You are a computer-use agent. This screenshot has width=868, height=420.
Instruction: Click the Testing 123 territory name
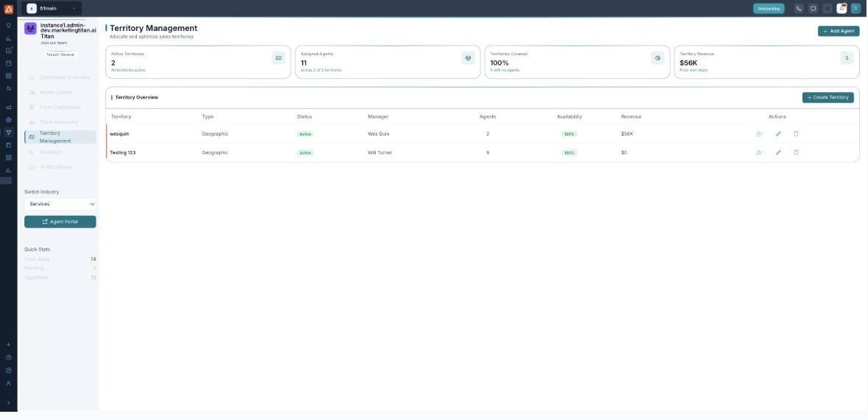click(x=123, y=153)
